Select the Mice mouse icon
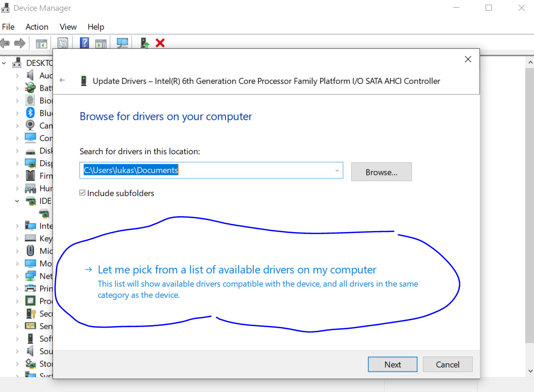The image size is (534, 392). tap(30, 251)
